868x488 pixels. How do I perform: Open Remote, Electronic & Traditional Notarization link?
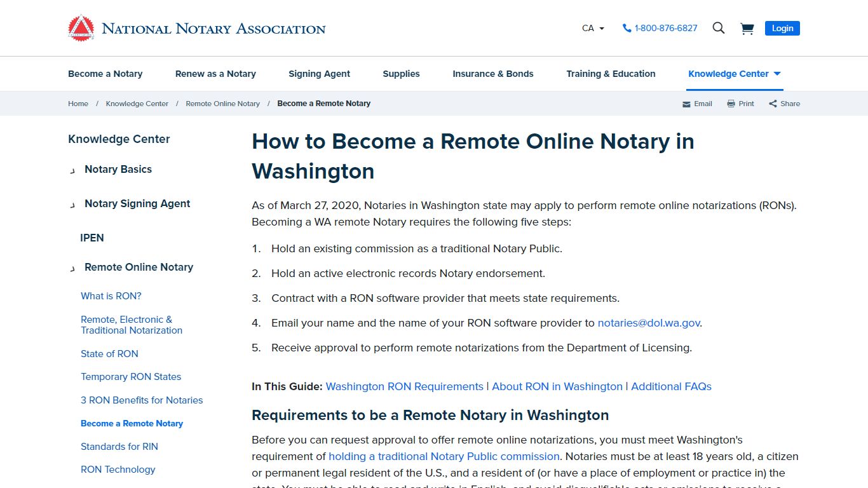tap(132, 325)
